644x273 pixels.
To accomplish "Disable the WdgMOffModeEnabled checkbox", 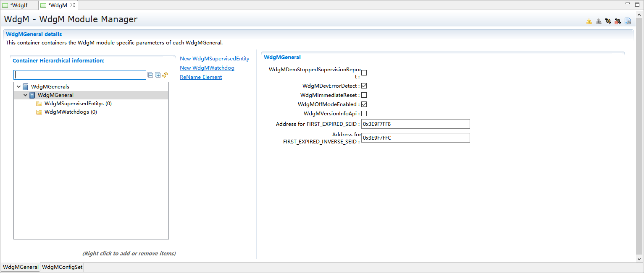I will [364, 104].
